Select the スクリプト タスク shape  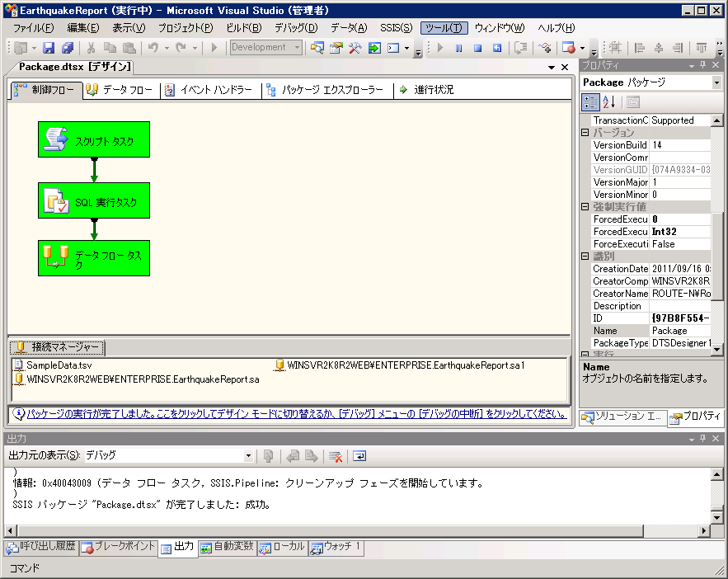point(93,140)
